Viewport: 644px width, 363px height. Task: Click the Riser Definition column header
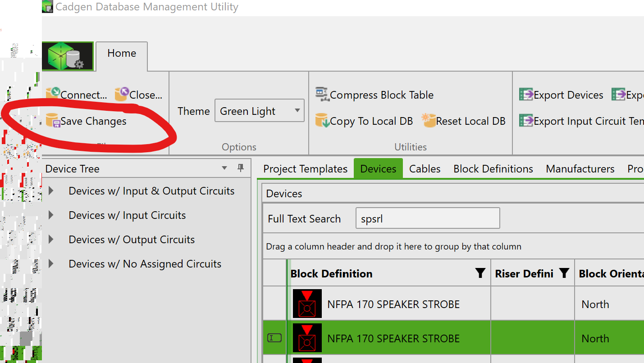[x=533, y=273]
